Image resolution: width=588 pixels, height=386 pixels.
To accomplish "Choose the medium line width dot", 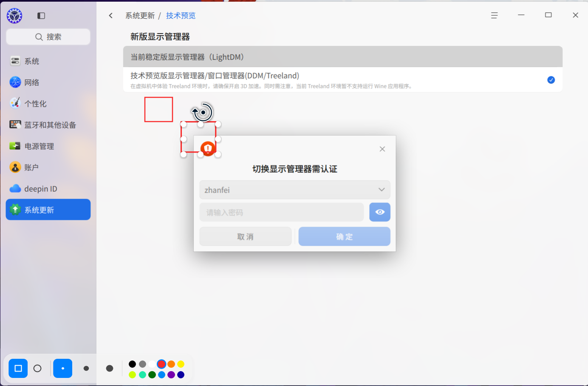I will tap(86, 368).
